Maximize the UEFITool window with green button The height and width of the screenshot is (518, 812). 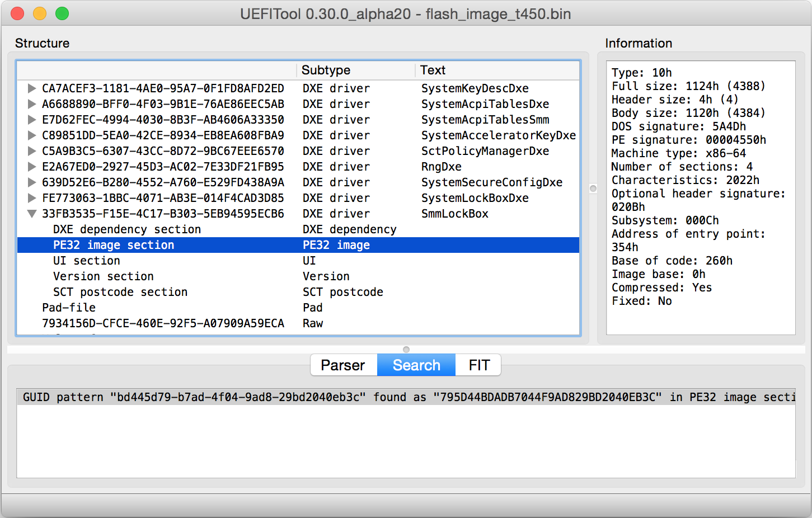point(62,13)
